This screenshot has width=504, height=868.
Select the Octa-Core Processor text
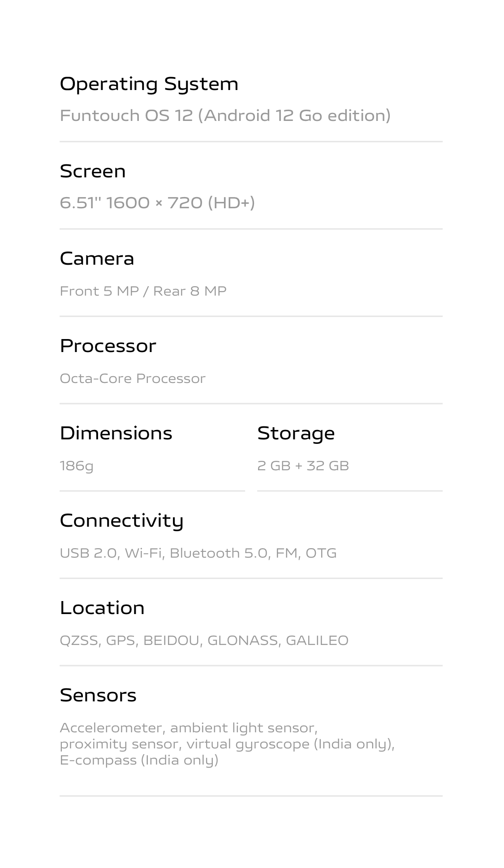133,378
